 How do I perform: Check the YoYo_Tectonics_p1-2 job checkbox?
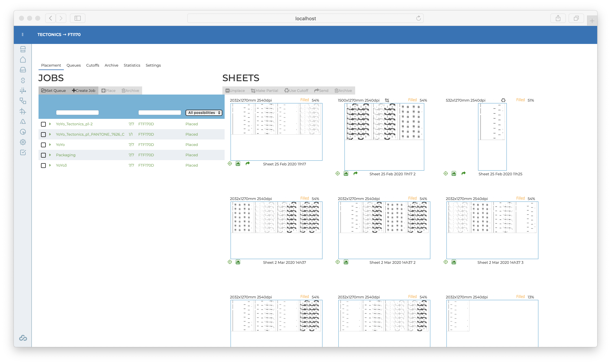[x=43, y=124]
